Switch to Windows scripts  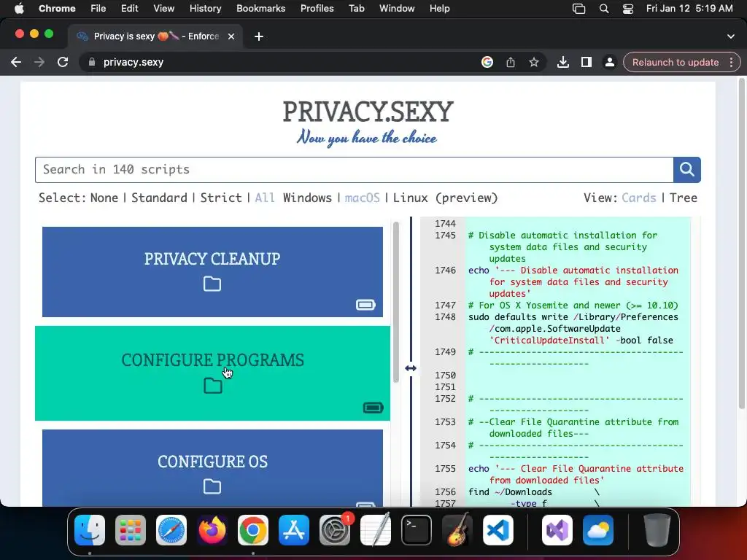click(307, 198)
